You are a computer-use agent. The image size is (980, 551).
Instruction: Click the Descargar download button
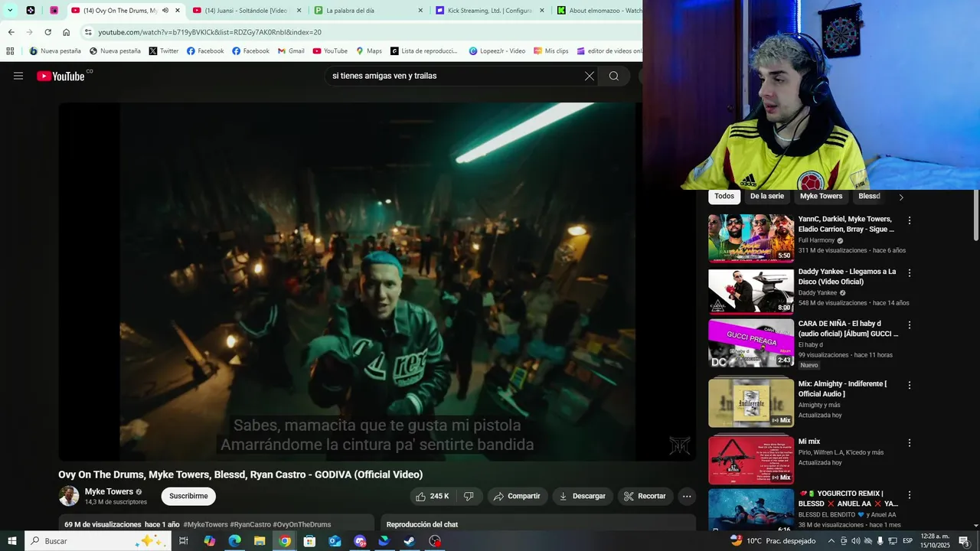pyautogui.click(x=583, y=496)
